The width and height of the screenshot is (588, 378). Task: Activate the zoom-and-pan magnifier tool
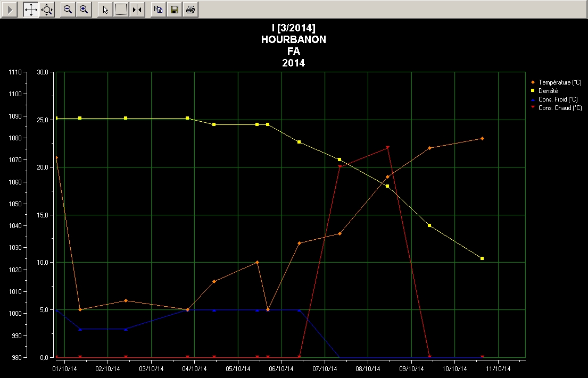pyautogui.click(x=47, y=10)
